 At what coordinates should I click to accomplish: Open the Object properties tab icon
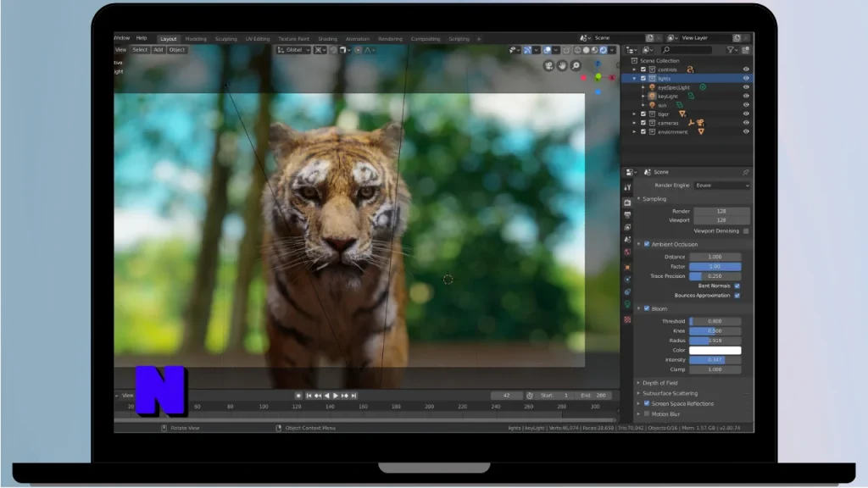pos(627,267)
